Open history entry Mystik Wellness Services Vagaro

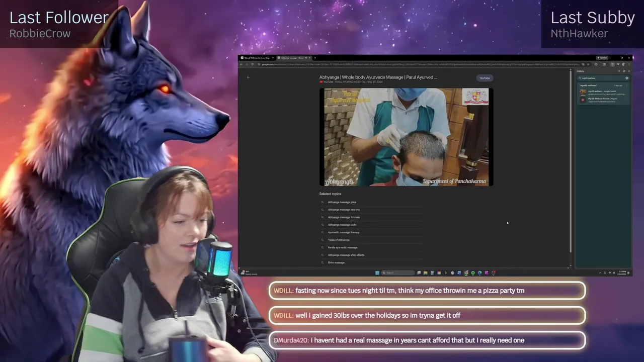point(603,100)
